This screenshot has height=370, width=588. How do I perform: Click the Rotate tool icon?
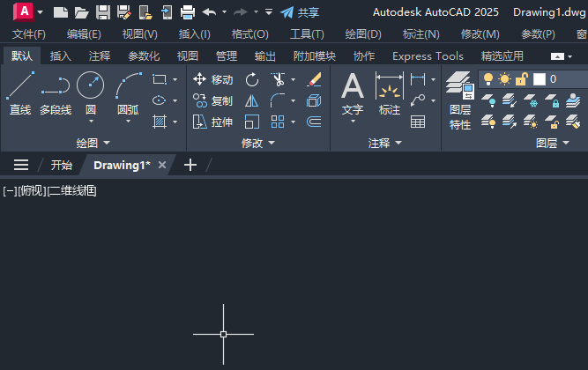coord(252,79)
